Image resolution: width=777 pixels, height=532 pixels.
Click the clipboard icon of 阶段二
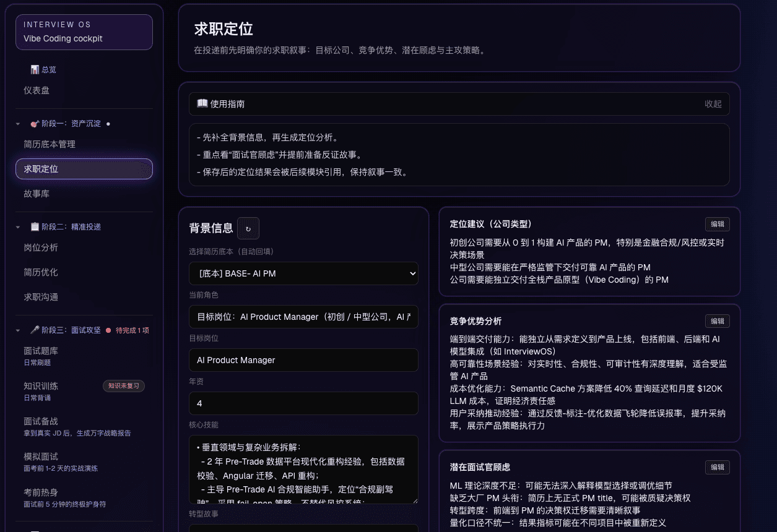coord(35,227)
